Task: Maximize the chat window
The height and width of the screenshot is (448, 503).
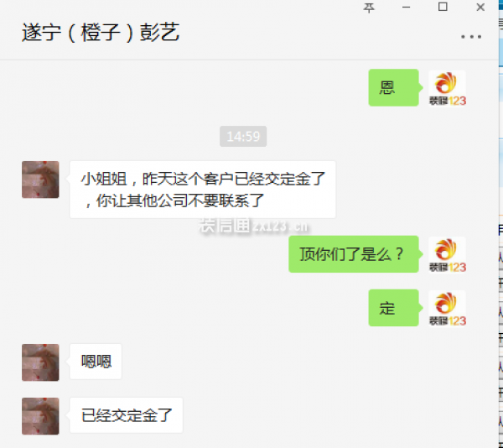Action: (x=443, y=7)
